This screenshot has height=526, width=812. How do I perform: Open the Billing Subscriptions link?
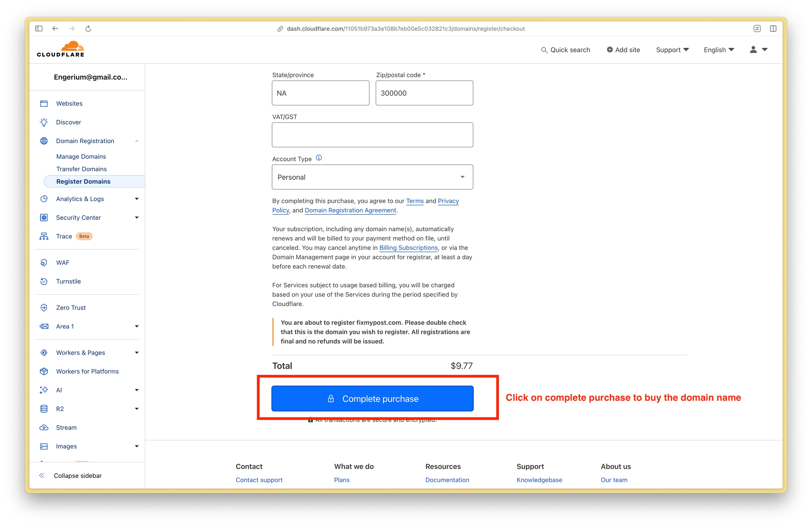[x=408, y=248]
